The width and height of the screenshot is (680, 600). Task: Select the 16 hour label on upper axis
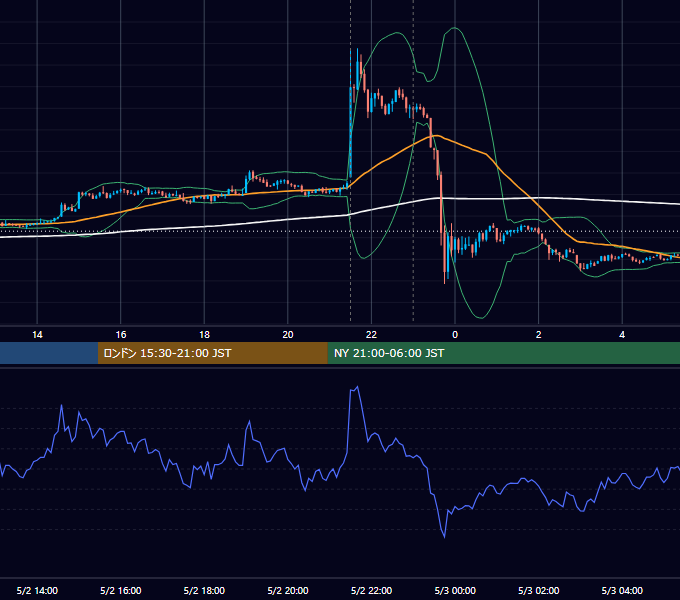(x=121, y=335)
